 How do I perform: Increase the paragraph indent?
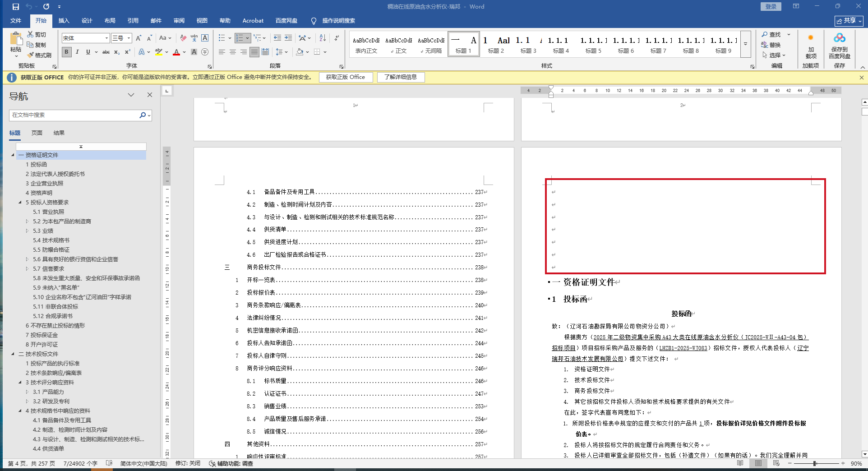pos(288,38)
